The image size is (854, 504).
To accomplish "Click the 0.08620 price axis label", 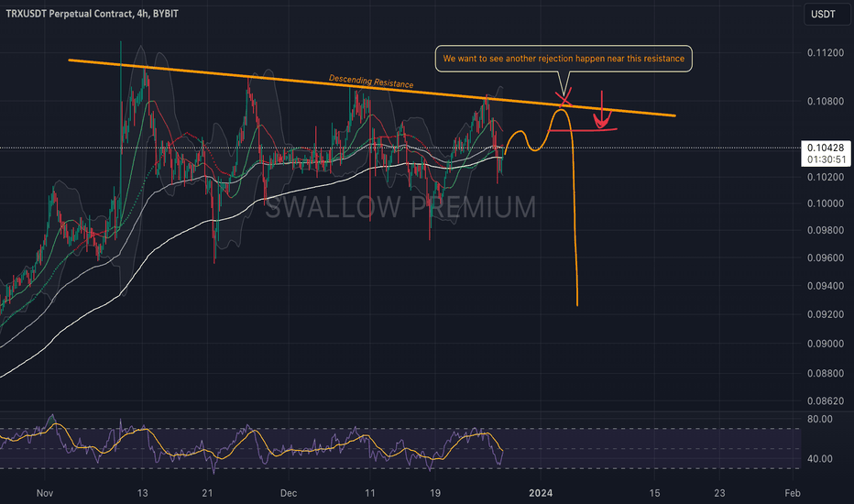I will tap(825, 401).
